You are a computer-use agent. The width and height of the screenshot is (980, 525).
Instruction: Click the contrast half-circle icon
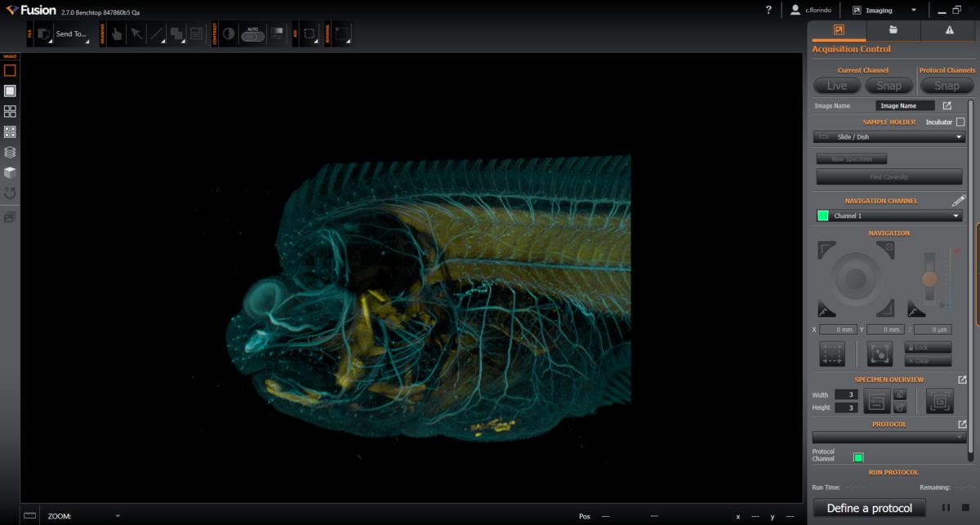[229, 34]
